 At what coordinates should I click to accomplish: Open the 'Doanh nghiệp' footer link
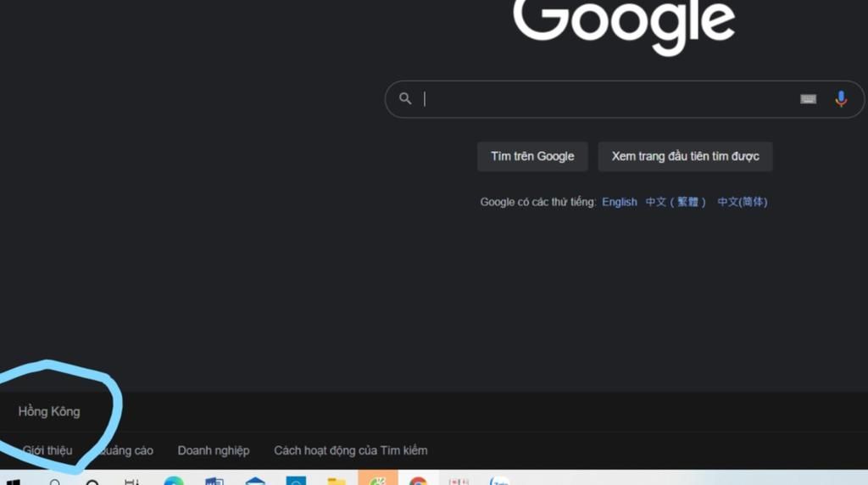point(214,450)
